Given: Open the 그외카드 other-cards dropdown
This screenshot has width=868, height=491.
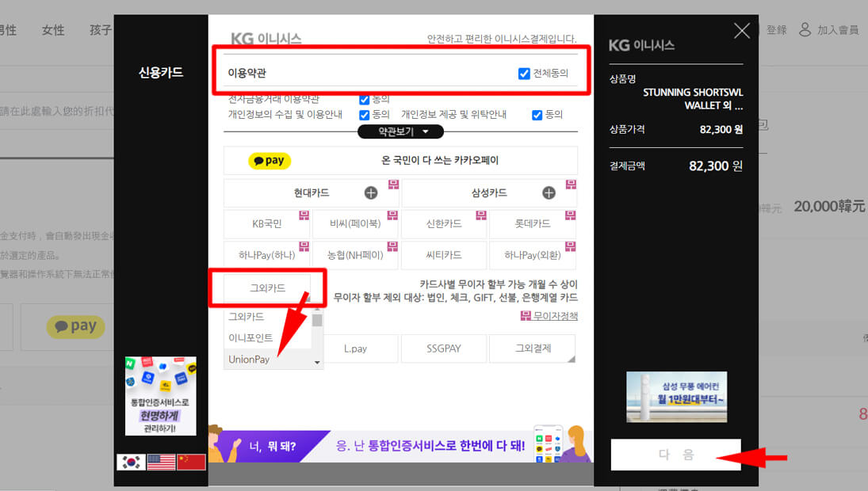Looking at the screenshot, I should (267, 288).
